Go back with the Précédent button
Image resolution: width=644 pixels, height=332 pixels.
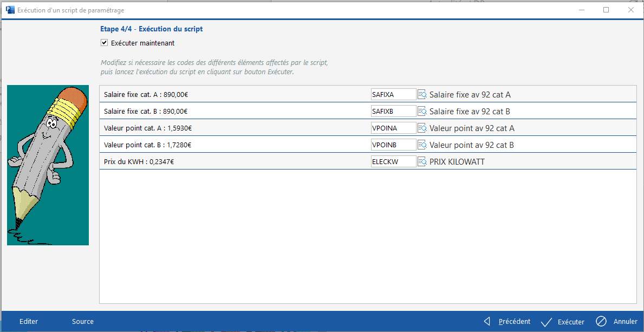click(507, 322)
